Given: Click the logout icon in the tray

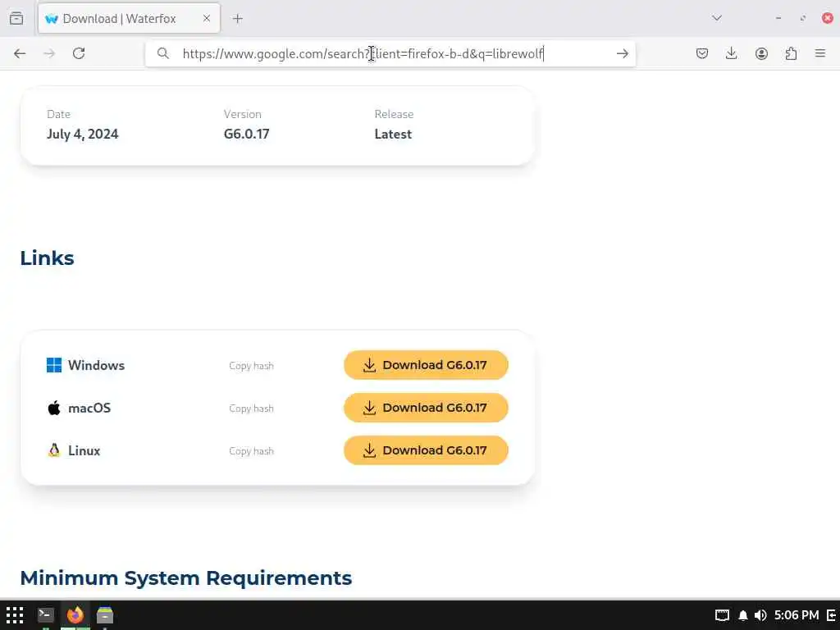Looking at the screenshot, I should 832,615.
